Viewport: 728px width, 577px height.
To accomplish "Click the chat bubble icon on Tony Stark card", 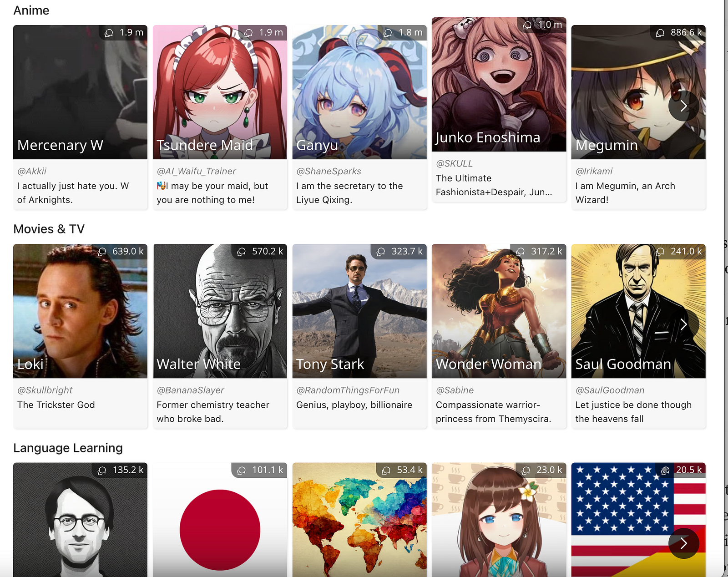I will (381, 252).
